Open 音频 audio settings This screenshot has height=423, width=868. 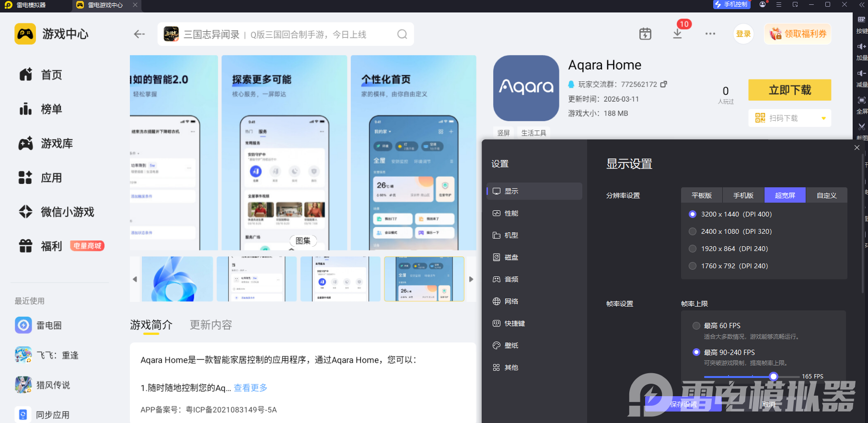click(x=534, y=279)
